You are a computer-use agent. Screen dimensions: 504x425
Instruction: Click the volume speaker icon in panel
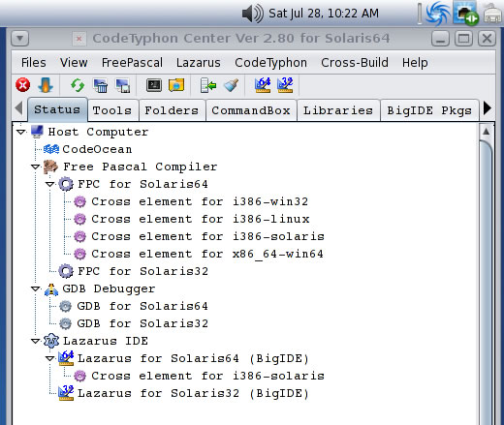coord(252,14)
